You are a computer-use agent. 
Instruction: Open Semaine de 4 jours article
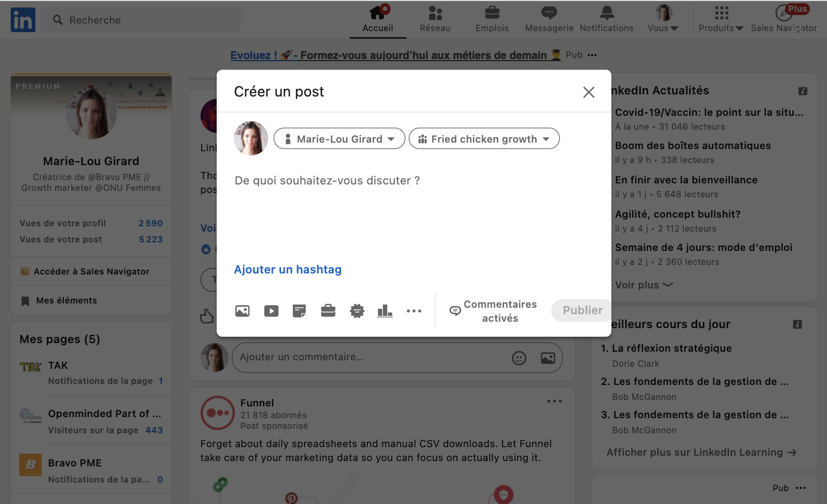point(704,248)
